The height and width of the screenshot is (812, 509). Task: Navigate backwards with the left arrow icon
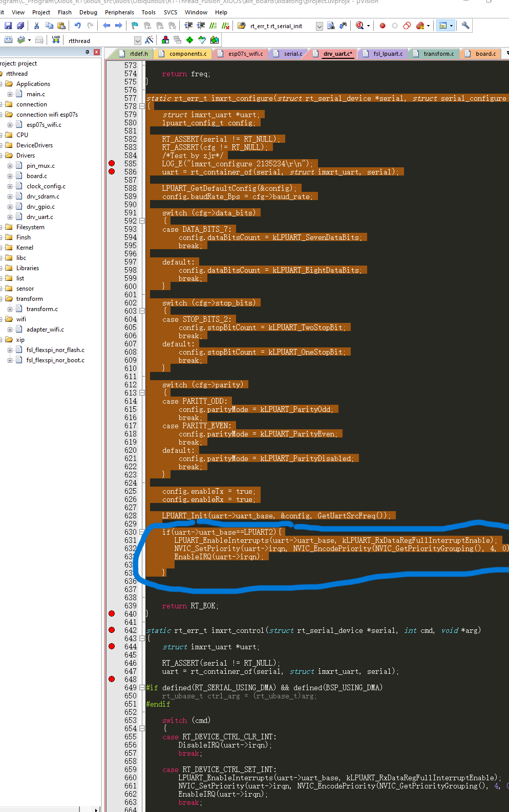click(x=107, y=26)
